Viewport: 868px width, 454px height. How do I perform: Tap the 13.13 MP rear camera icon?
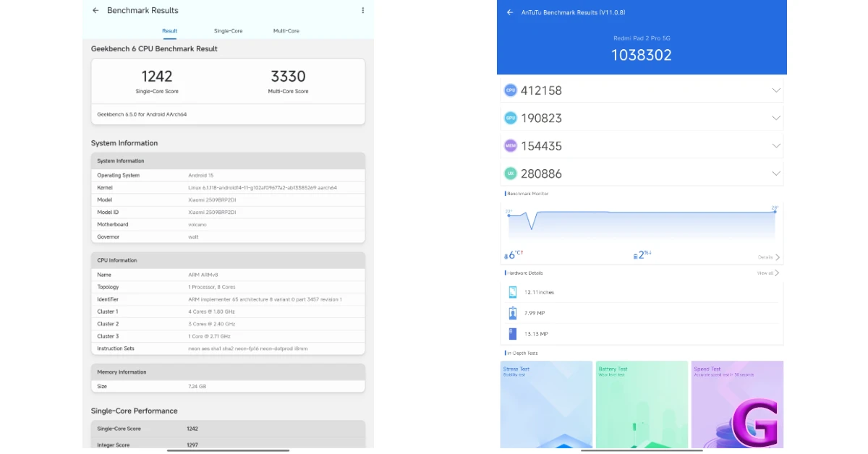(x=513, y=333)
